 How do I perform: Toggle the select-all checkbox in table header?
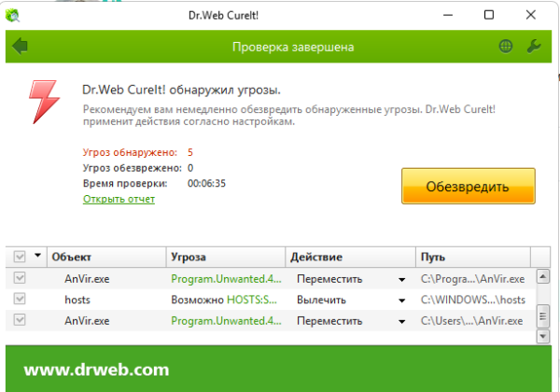click(x=20, y=257)
